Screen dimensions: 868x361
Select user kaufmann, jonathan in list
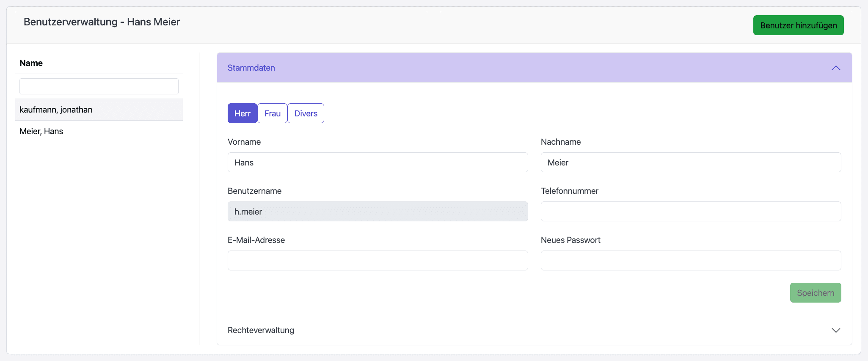pos(56,110)
